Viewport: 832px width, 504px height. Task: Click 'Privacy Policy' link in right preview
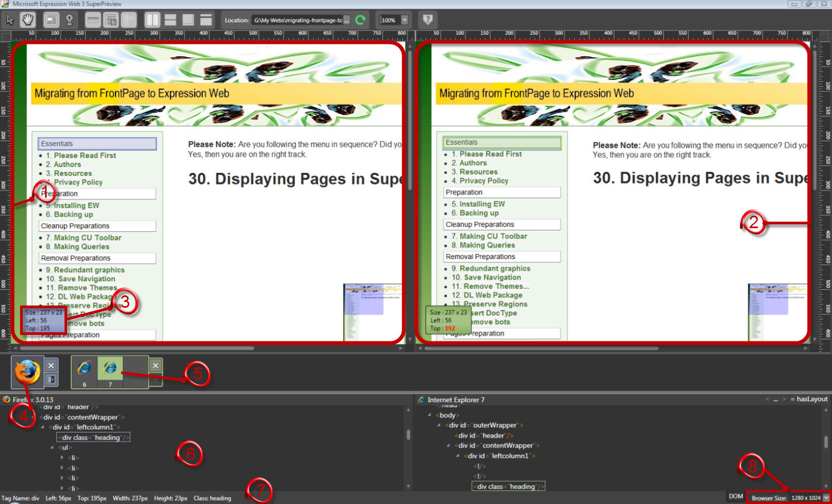click(483, 180)
